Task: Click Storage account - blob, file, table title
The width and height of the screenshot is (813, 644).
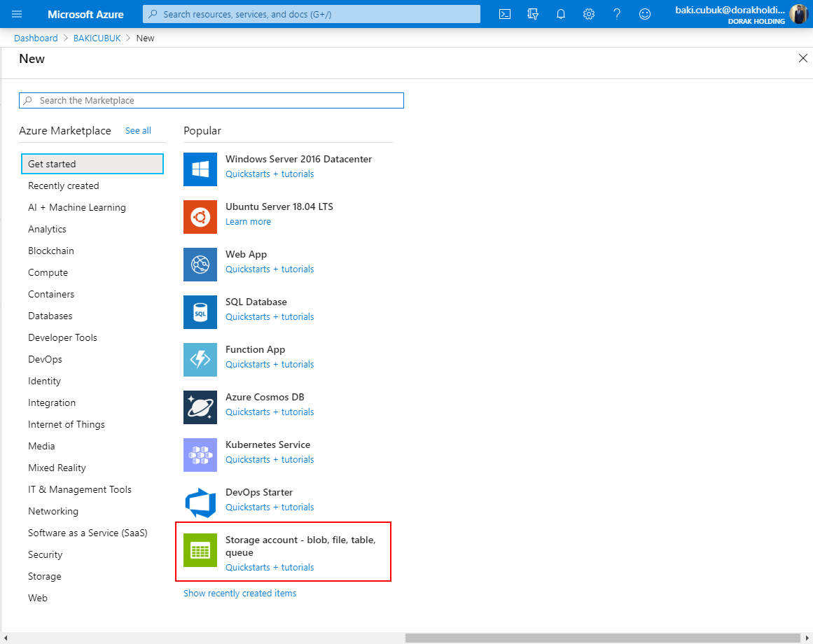Action: 300,546
